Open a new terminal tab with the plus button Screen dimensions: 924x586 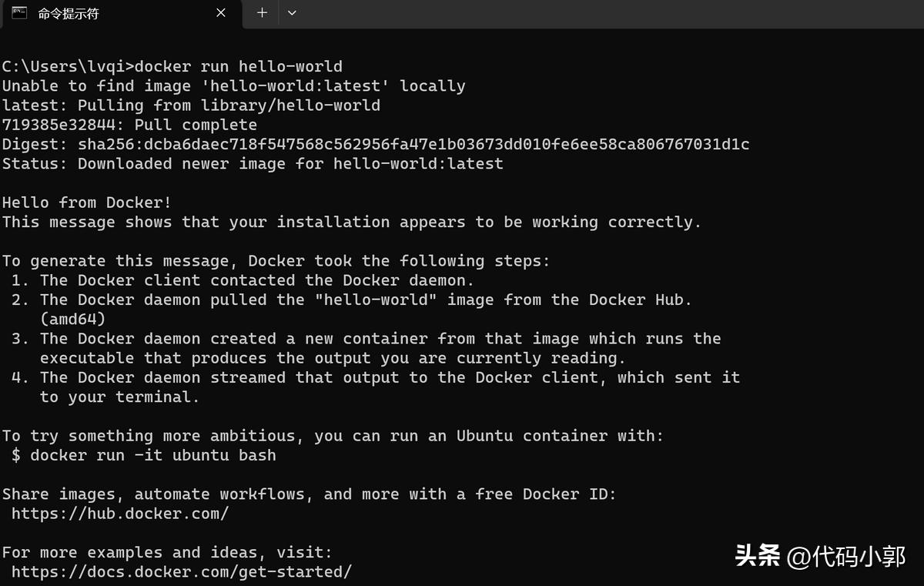tap(260, 12)
